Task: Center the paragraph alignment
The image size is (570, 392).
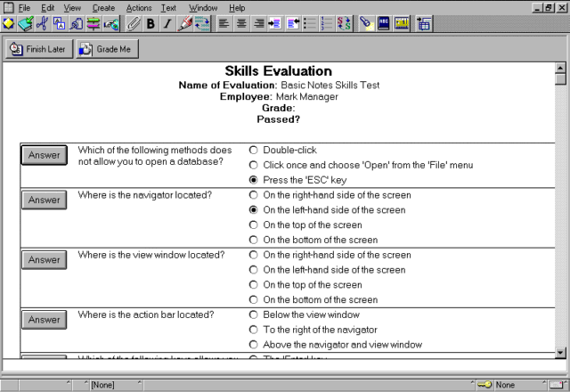Action: (x=241, y=24)
